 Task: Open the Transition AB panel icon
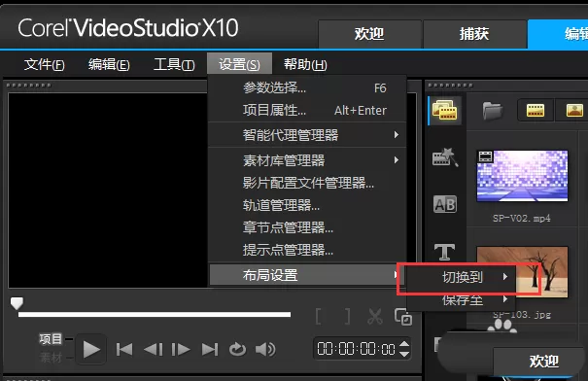pos(445,204)
